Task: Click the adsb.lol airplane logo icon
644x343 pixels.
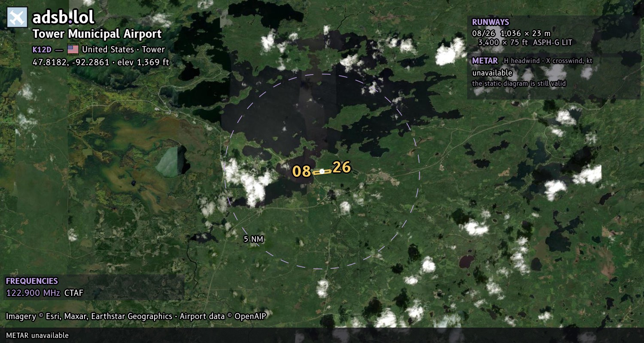Action: point(17,18)
